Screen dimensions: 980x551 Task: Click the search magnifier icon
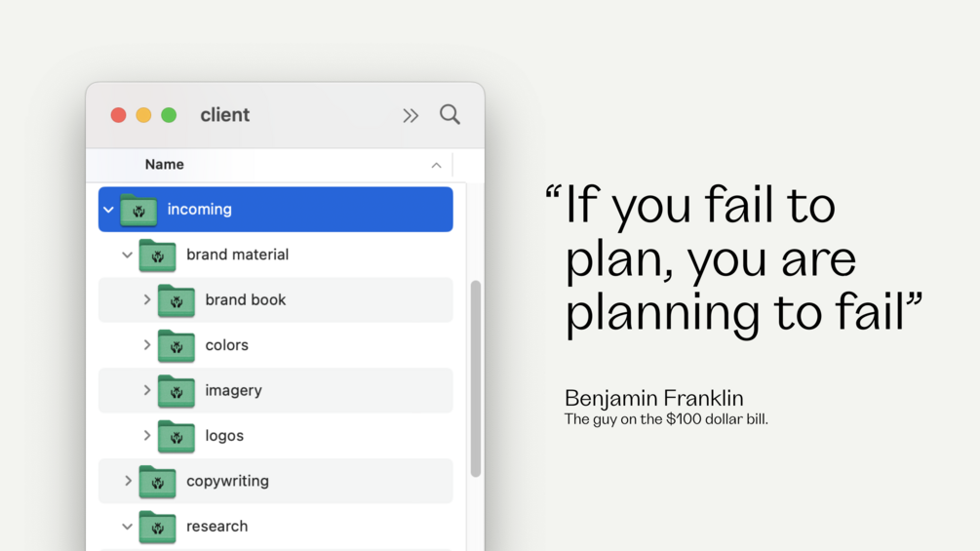450,114
